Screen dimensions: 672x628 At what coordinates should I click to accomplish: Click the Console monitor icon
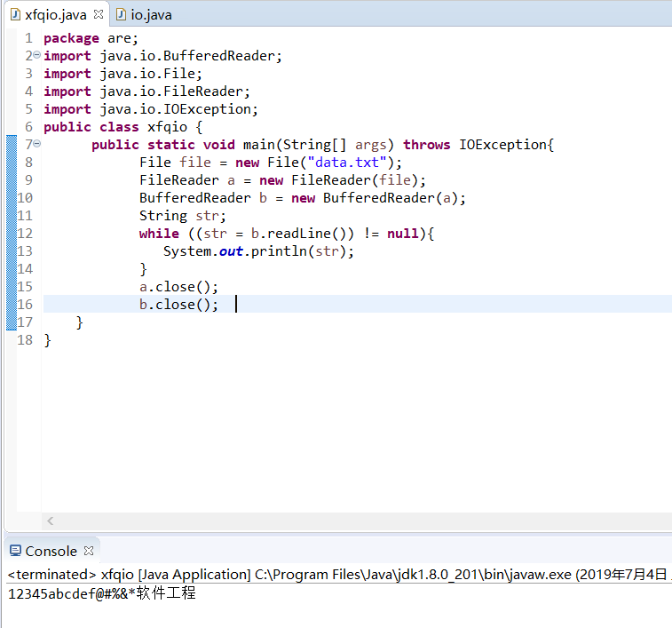15,551
